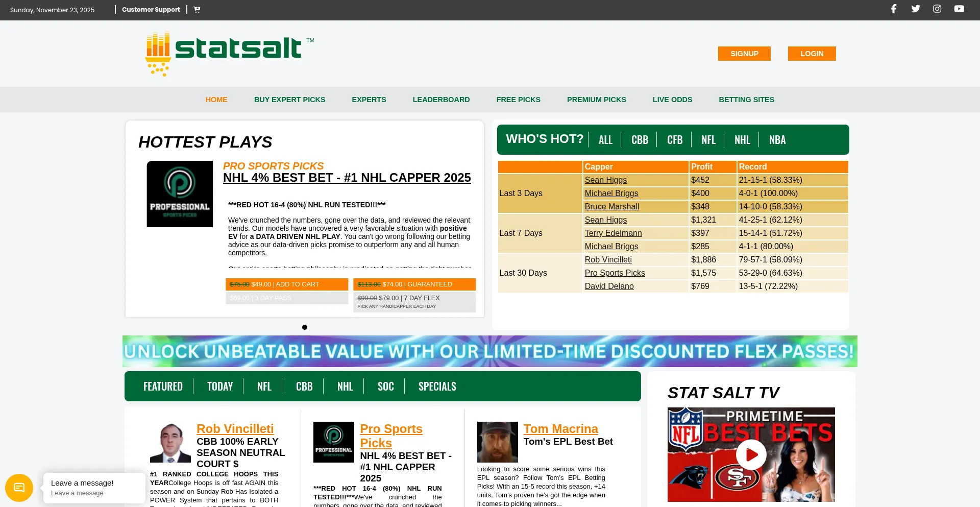Select the CBB tab in Who's Hot
This screenshot has height=507, width=980.
pyautogui.click(x=640, y=140)
